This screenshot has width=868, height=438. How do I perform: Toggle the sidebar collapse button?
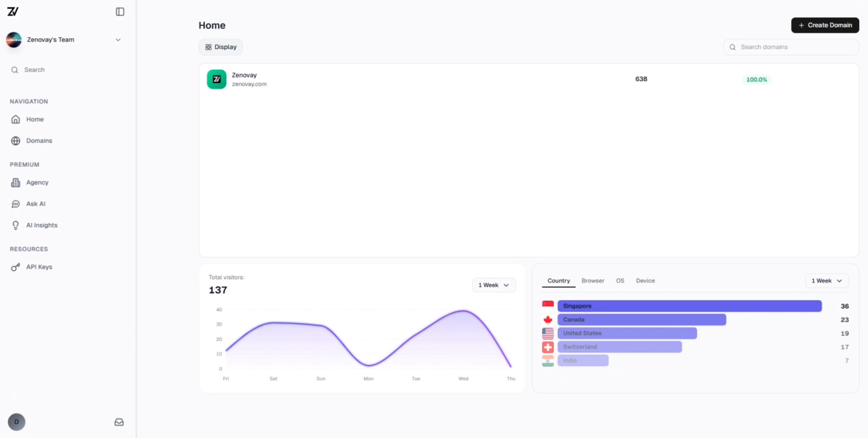coord(120,12)
